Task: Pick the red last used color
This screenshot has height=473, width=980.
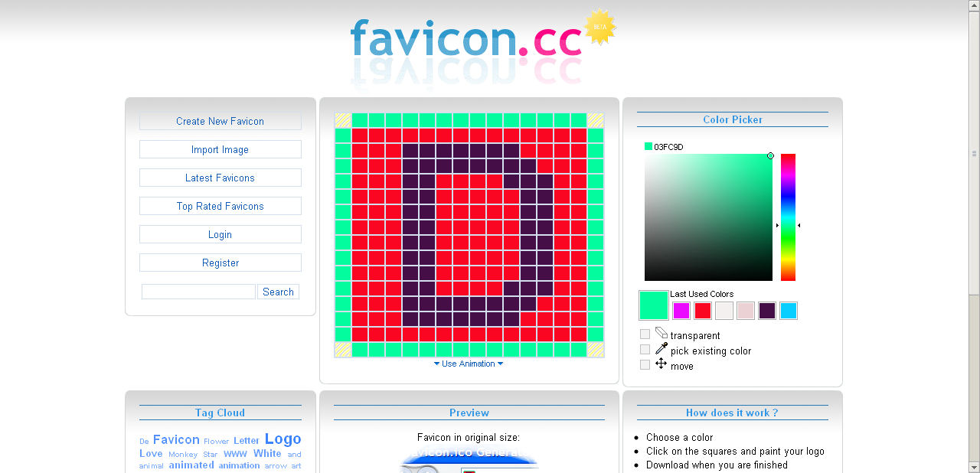Action: (703, 311)
